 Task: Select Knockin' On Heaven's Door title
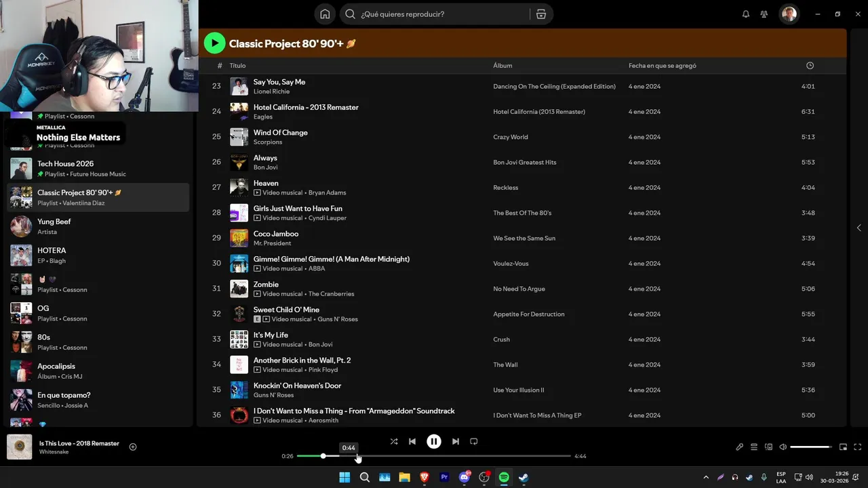coord(297,386)
